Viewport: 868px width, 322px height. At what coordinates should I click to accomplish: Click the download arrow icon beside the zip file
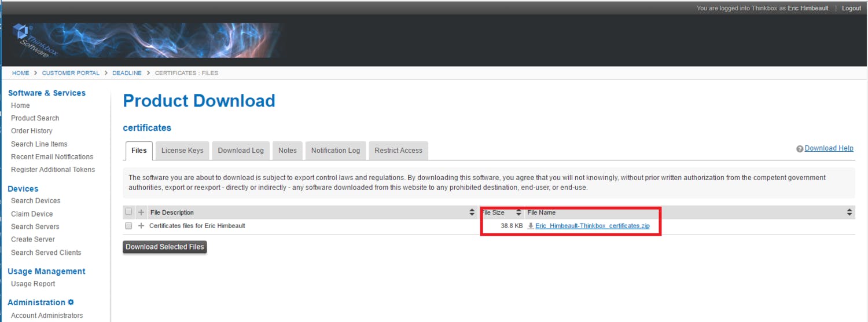point(531,226)
